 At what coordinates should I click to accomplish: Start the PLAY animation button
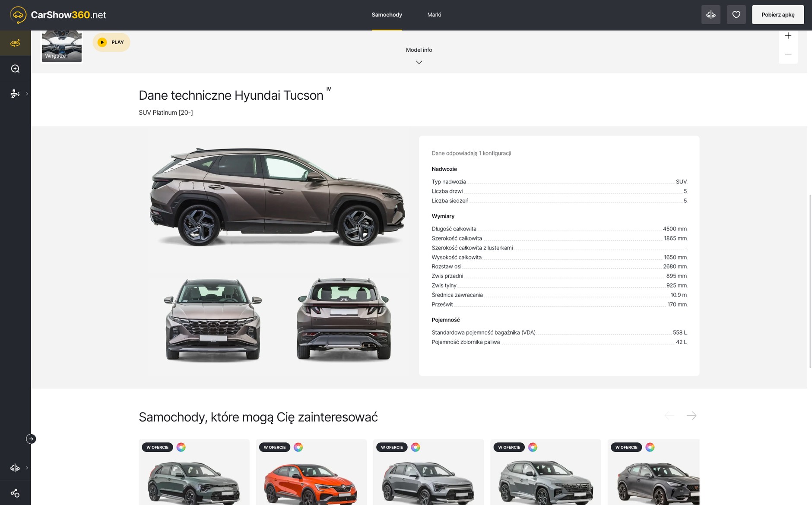click(x=111, y=42)
